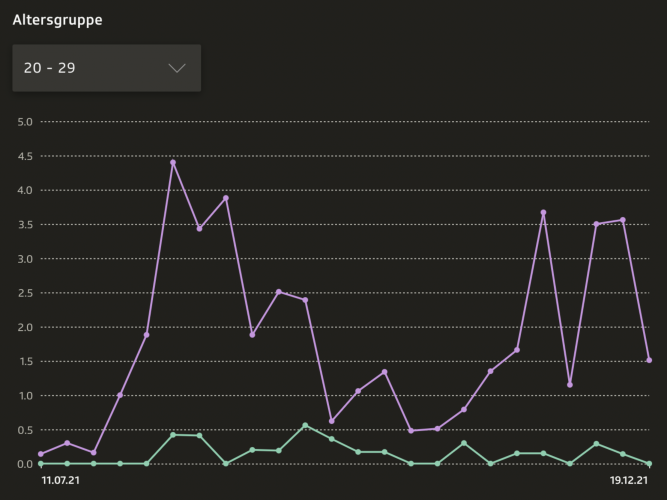The image size is (667, 500).
Task: Click the last purple data point at 19.12.21
Action: coord(649,360)
